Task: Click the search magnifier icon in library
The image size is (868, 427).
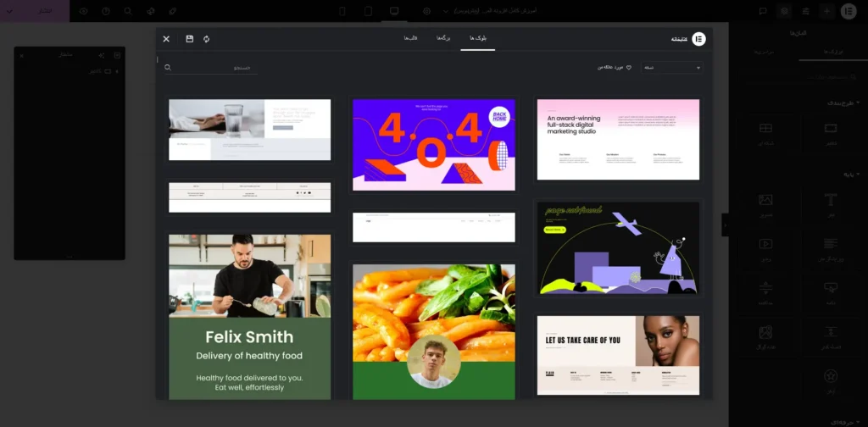Action: [x=168, y=68]
